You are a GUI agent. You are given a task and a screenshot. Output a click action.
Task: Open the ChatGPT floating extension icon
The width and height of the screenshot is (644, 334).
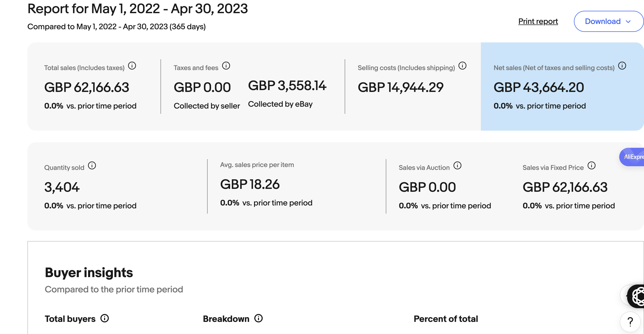(637, 296)
